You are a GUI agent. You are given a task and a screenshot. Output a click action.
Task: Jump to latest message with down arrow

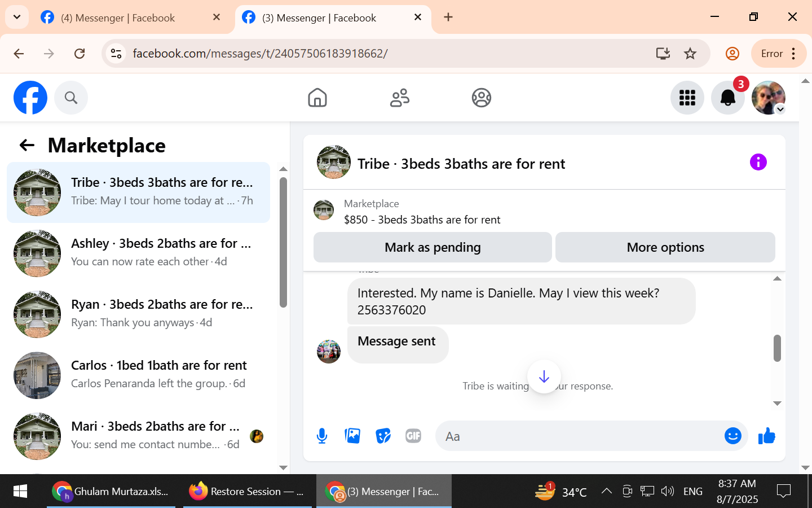[544, 376]
